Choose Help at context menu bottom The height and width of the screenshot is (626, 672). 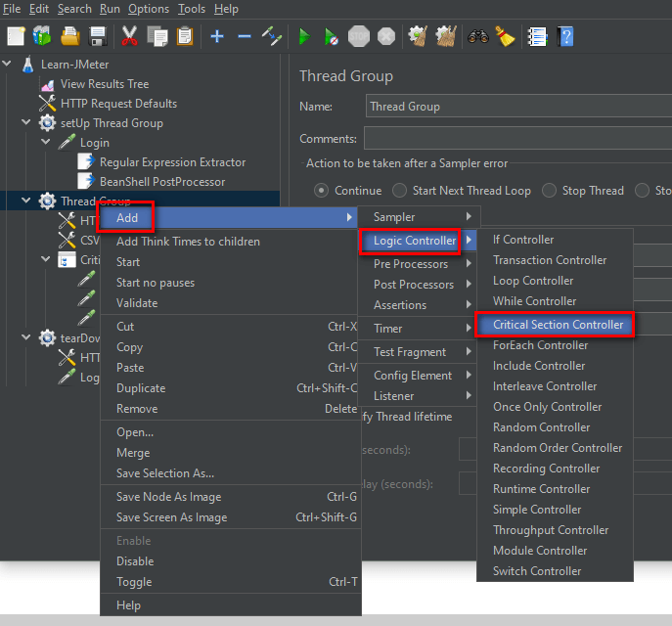tap(229, 605)
